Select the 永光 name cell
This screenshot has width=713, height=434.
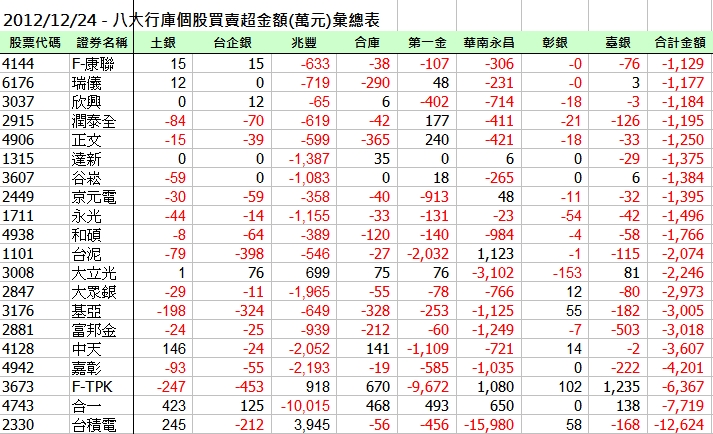pyautogui.click(x=86, y=216)
